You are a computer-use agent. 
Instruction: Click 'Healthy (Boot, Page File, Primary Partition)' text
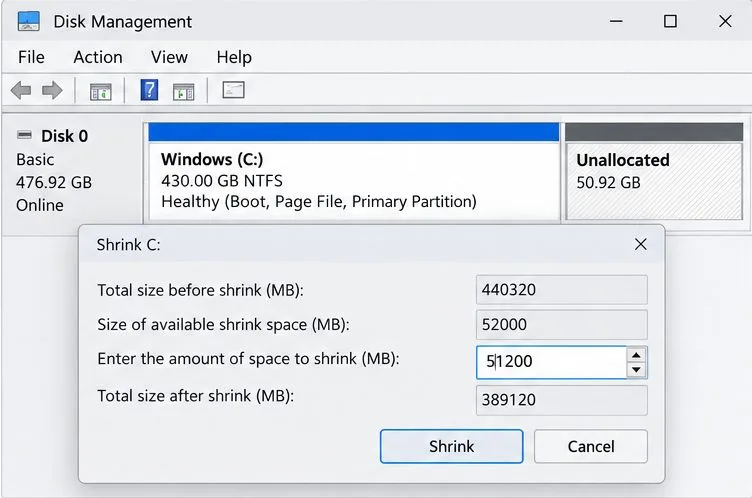(x=319, y=202)
